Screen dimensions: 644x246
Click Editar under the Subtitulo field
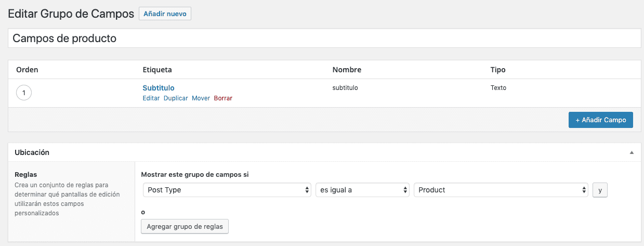(x=151, y=98)
